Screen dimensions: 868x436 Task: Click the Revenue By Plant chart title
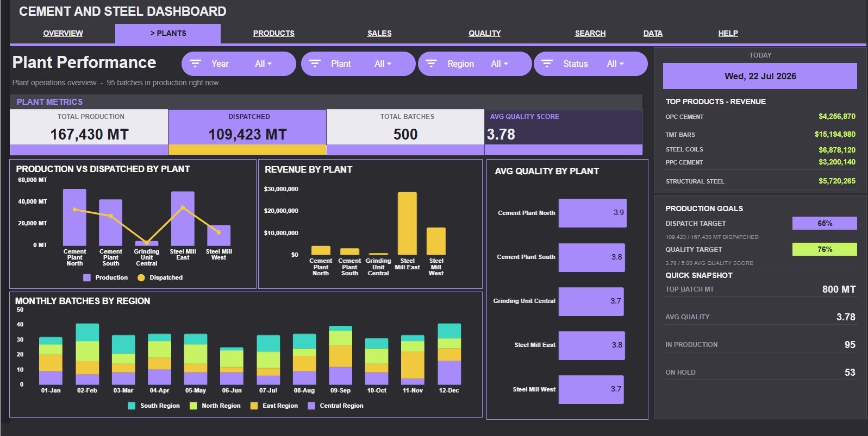tap(308, 169)
